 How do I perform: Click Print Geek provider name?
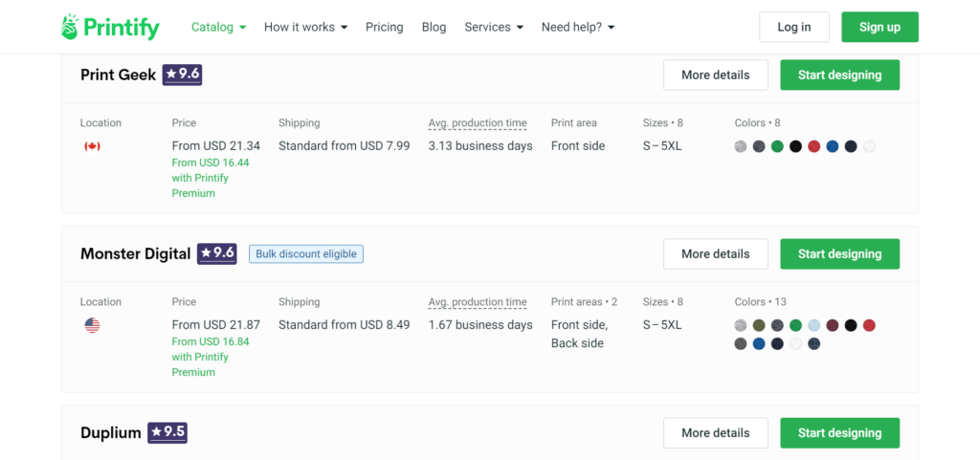118,75
